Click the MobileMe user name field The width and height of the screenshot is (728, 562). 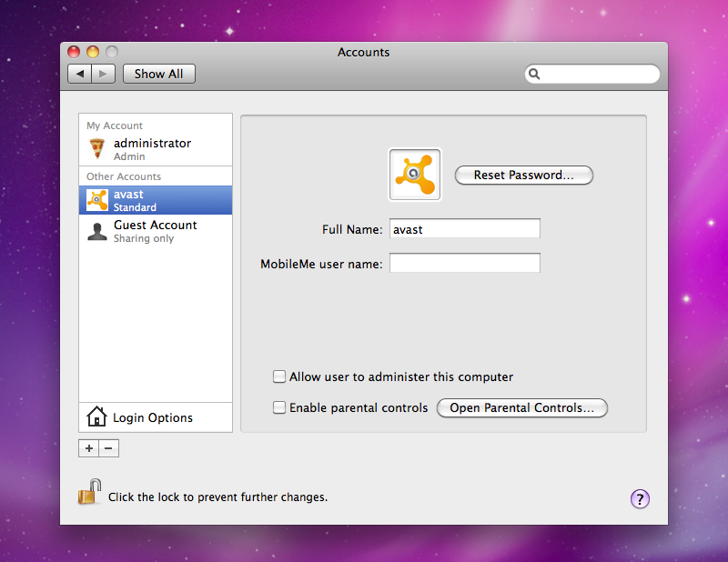[x=465, y=263]
